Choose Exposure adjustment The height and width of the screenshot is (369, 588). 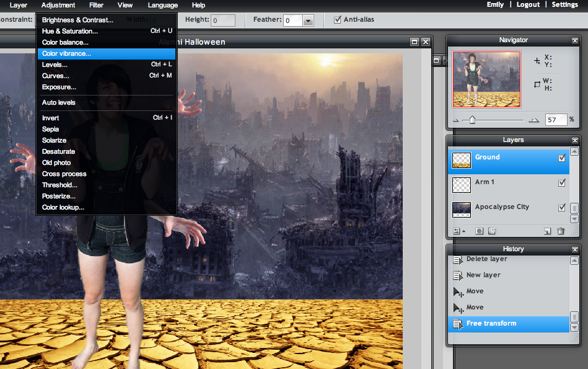click(x=107, y=87)
